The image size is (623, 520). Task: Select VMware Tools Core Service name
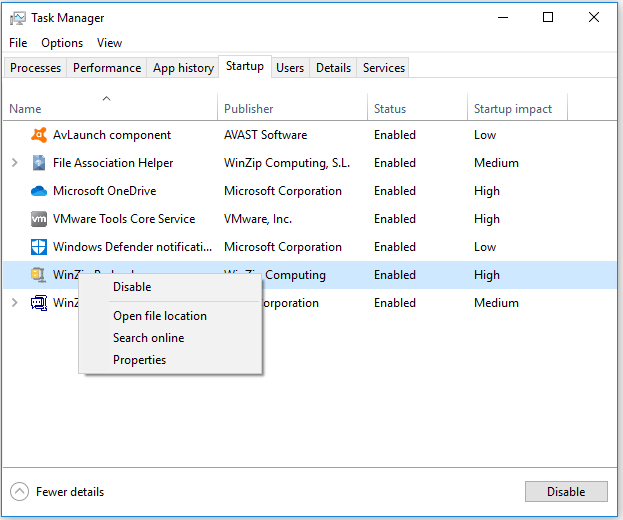pos(124,219)
